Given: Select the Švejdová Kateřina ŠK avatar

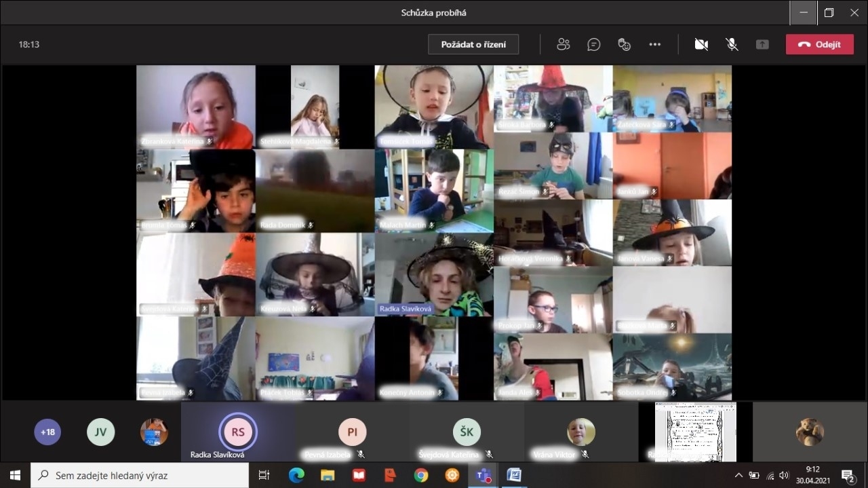Looking at the screenshot, I should [467, 432].
